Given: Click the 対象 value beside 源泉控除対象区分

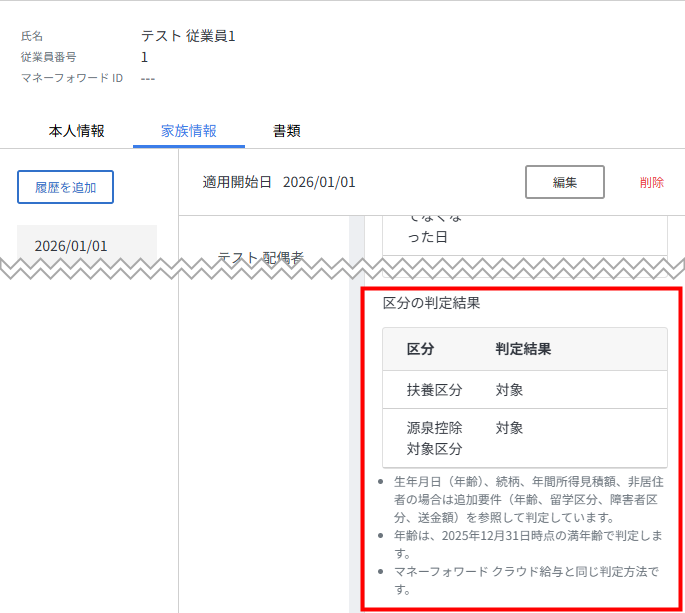Looking at the screenshot, I should pyautogui.click(x=509, y=428).
